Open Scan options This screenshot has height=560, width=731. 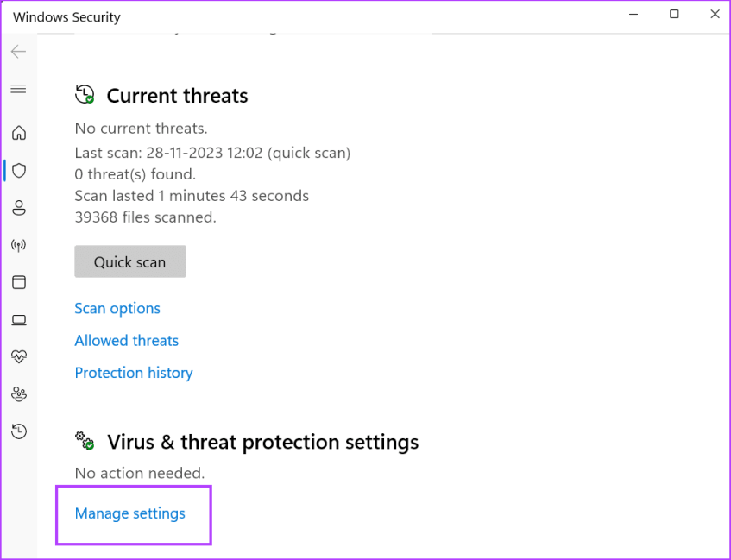117,308
